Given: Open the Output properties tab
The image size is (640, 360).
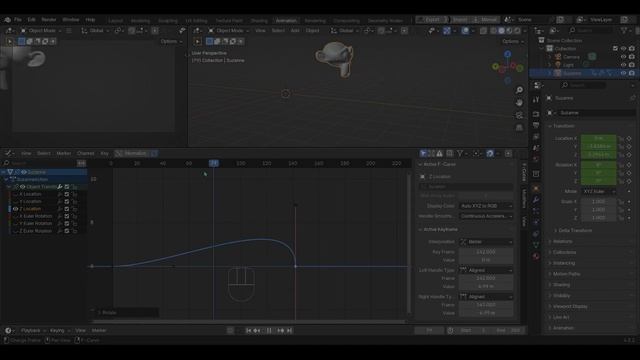Looking at the screenshot, I should [x=536, y=125].
